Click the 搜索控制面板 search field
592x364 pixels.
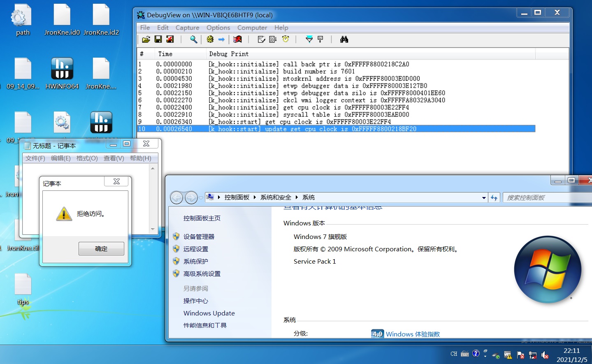pyautogui.click(x=547, y=198)
